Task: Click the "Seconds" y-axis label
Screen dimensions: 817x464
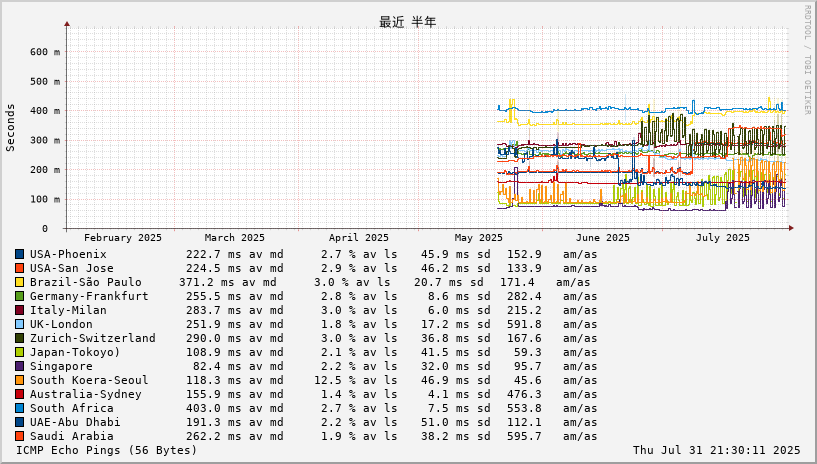Action: [10, 128]
